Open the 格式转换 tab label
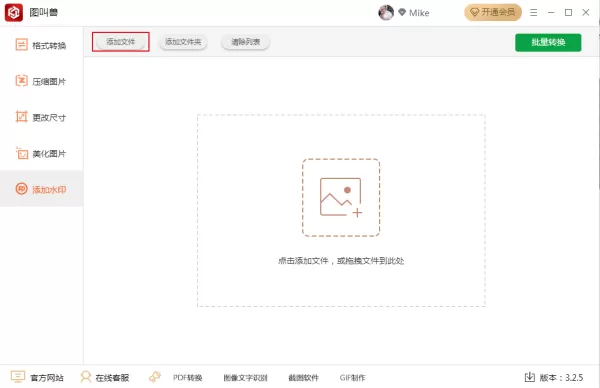The width and height of the screenshot is (600, 388). coord(49,46)
